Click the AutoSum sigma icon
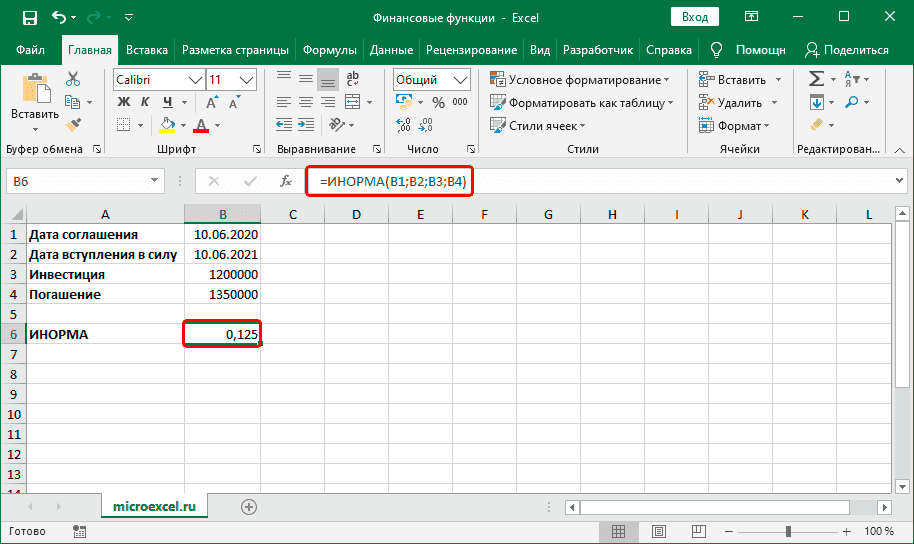Viewport: 914px width, 544px height. point(816,79)
